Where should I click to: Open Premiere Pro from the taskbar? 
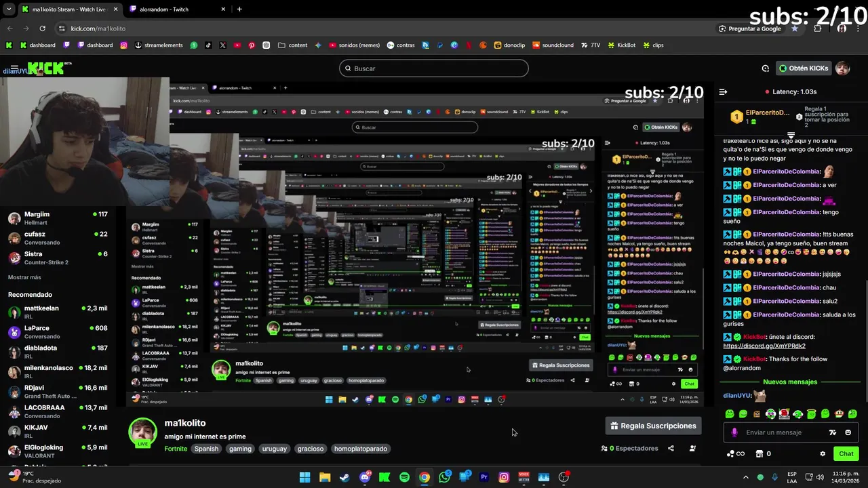coord(484,477)
